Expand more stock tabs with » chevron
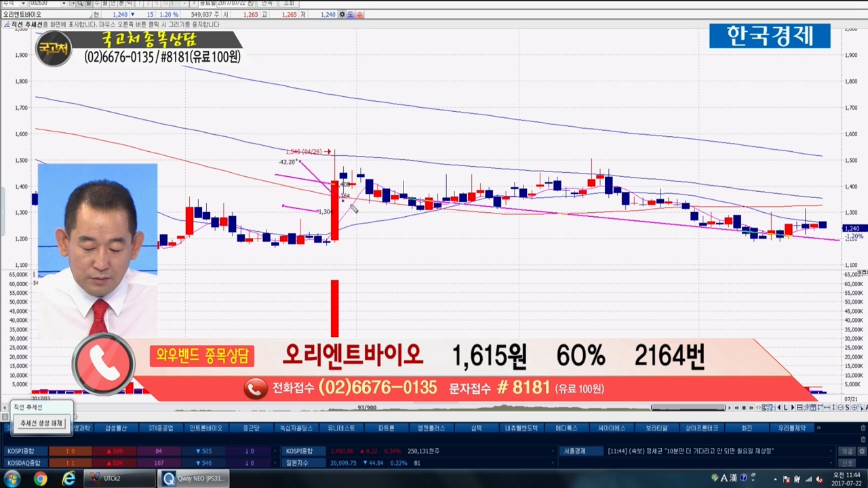 tap(818, 428)
